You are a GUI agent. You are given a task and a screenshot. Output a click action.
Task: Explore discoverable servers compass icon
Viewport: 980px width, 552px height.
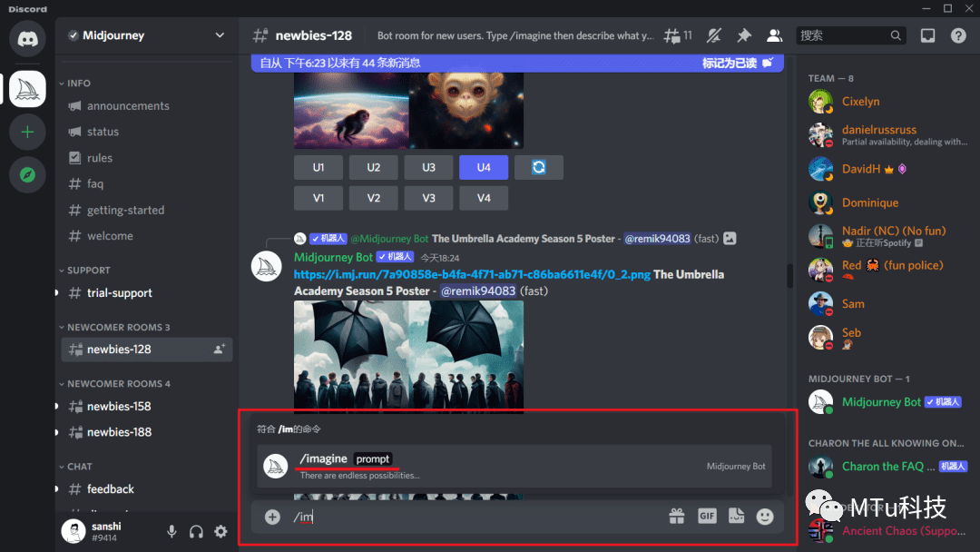[27, 175]
